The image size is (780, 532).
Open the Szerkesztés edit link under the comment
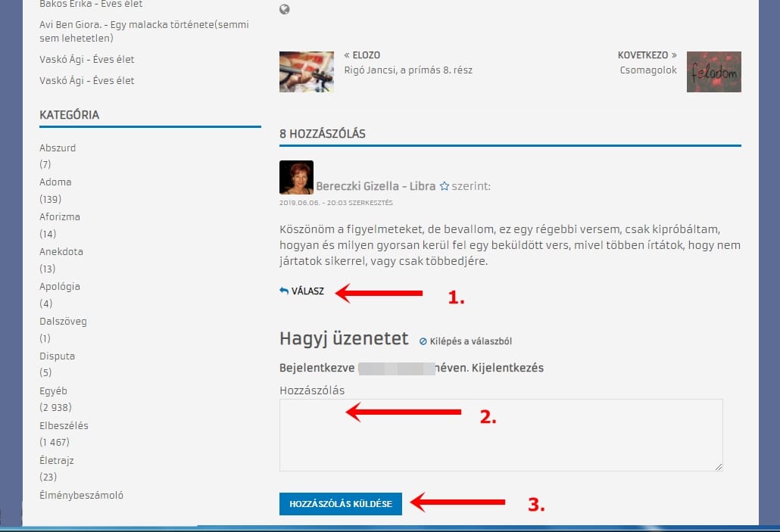[x=370, y=203]
